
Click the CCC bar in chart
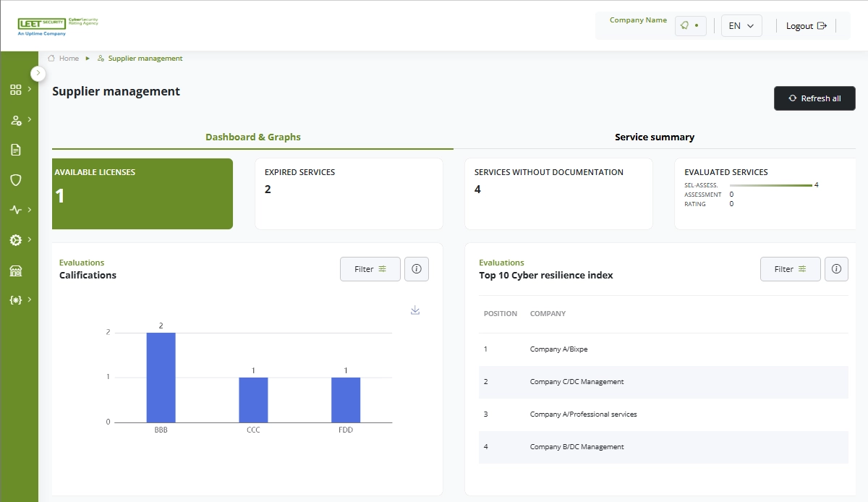click(253, 400)
